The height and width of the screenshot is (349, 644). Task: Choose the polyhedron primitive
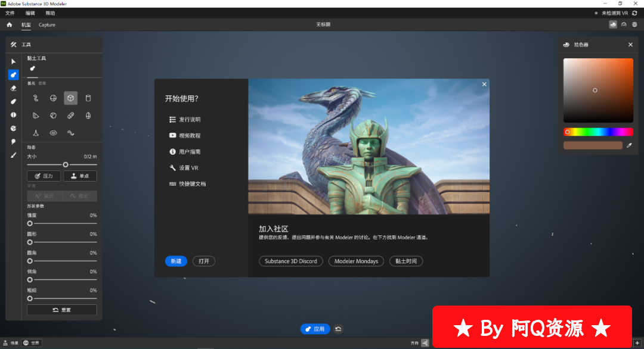[x=54, y=116]
